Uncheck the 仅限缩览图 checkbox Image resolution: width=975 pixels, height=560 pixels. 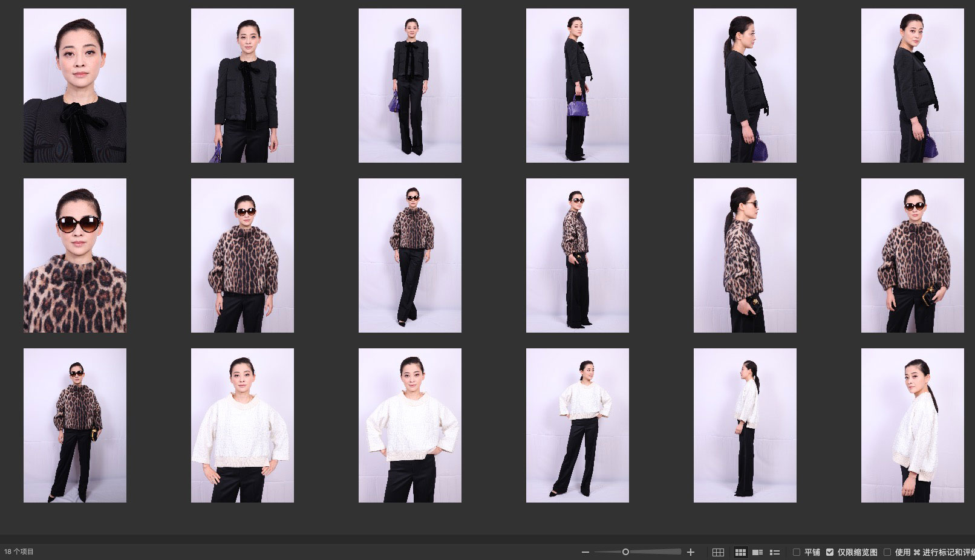[830, 552]
